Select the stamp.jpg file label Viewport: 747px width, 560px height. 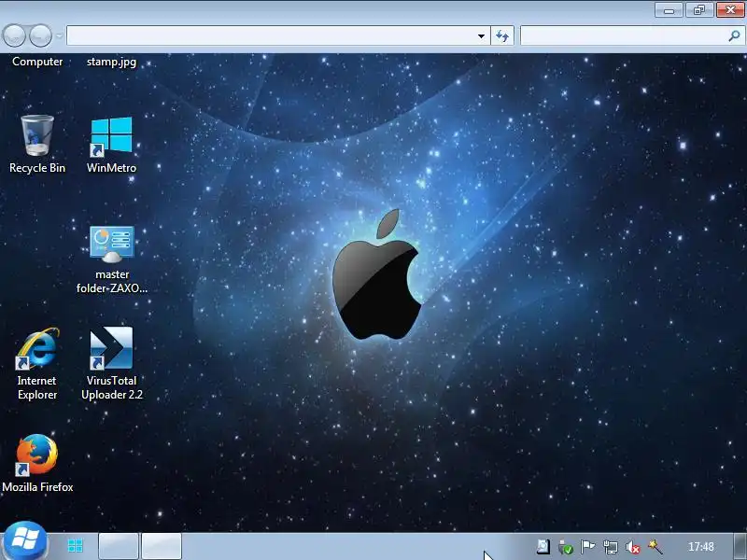tap(111, 62)
